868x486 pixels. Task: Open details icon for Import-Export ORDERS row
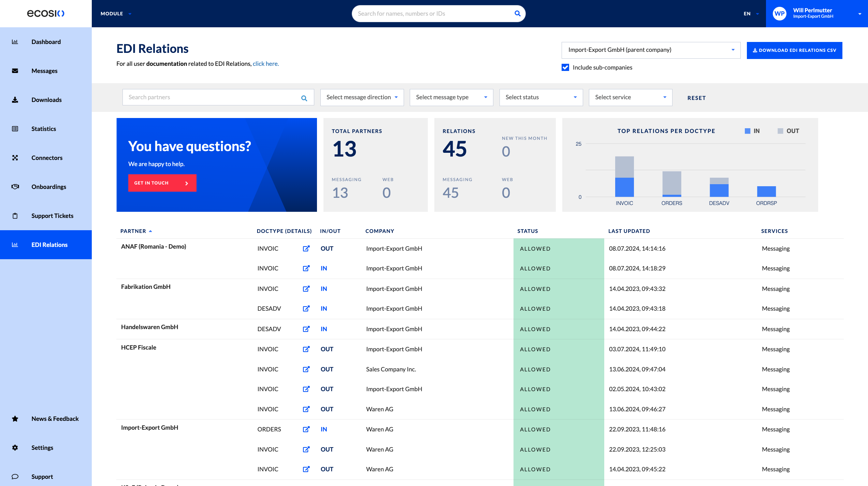[306, 429]
